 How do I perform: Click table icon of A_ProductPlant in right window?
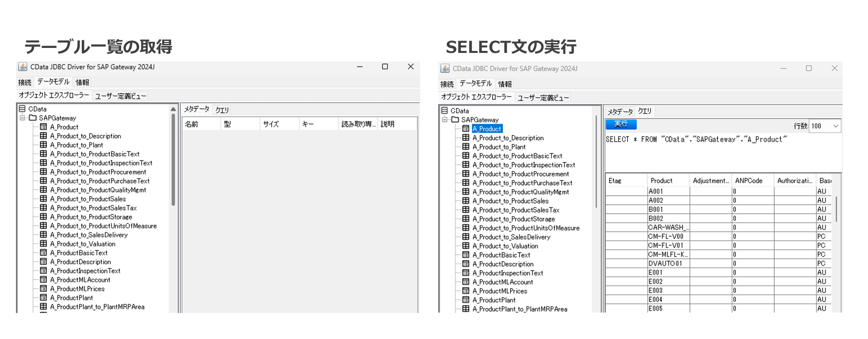click(466, 300)
